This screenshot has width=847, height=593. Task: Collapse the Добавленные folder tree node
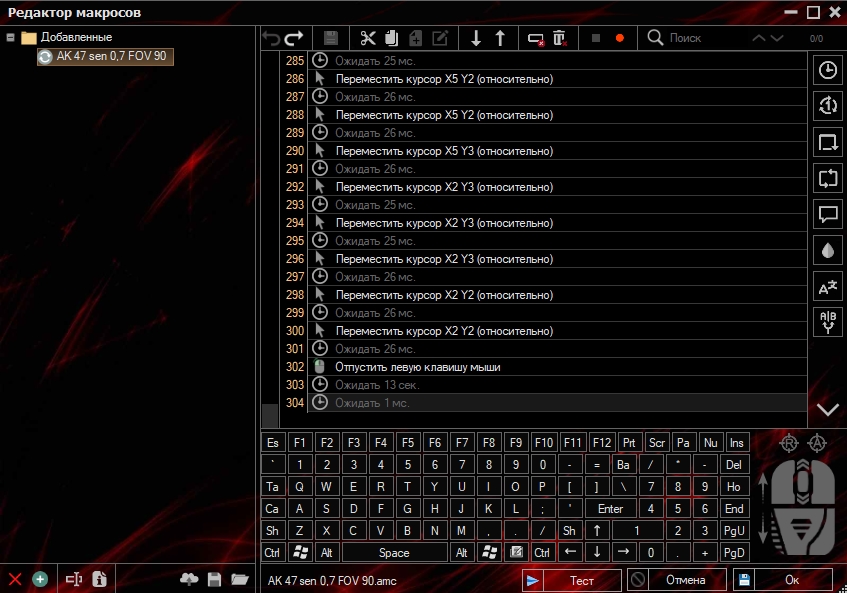[x=10, y=37]
